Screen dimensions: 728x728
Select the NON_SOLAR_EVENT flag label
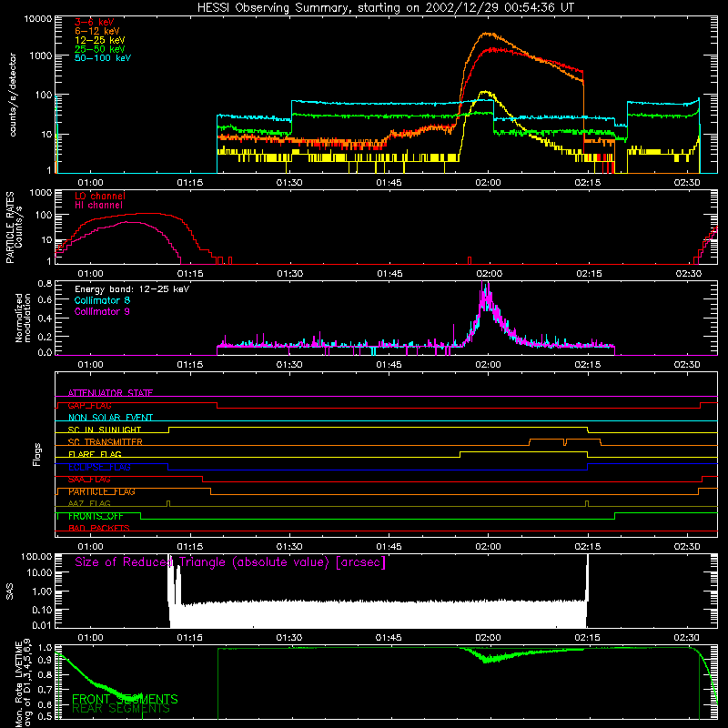(x=110, y=418)
